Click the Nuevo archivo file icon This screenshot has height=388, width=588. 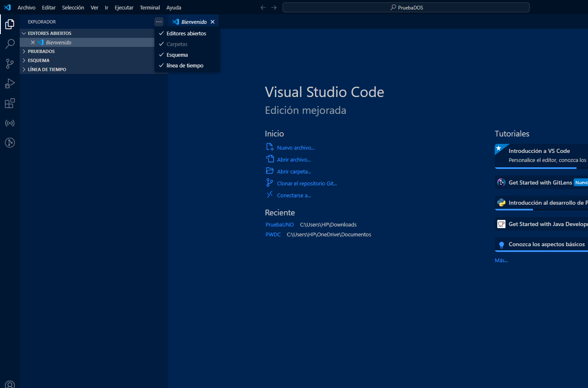[270, 147]
